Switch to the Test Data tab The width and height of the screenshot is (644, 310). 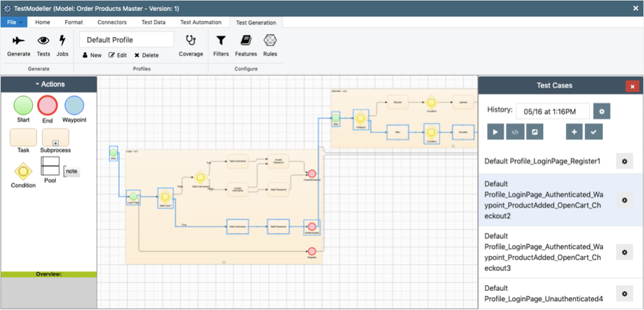tap(154, 22)
